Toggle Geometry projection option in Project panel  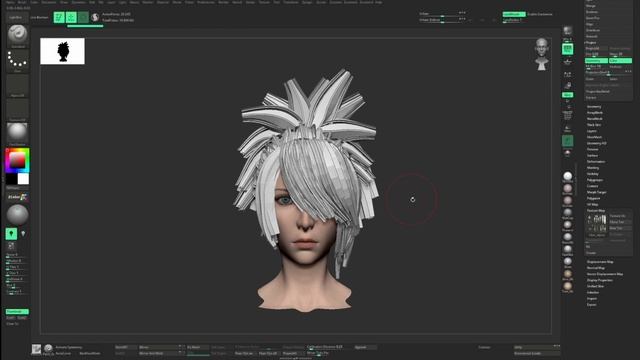596,60
